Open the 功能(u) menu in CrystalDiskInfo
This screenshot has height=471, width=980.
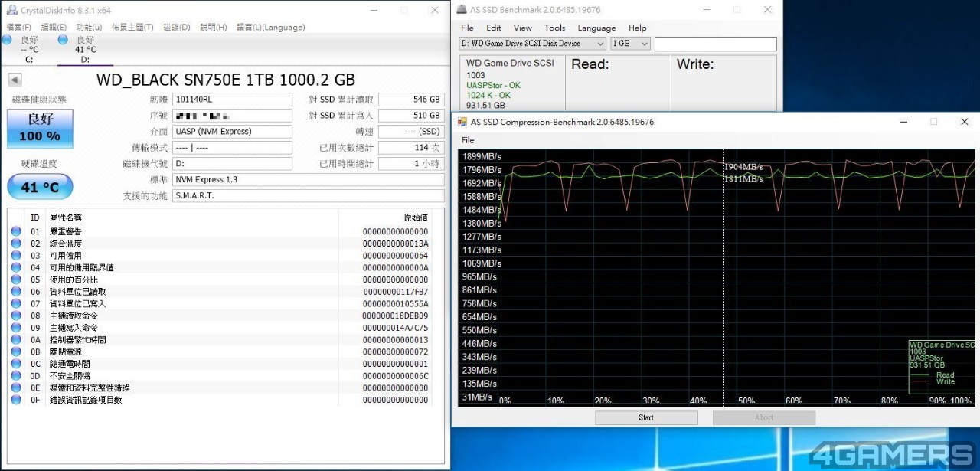coord(89,27)
